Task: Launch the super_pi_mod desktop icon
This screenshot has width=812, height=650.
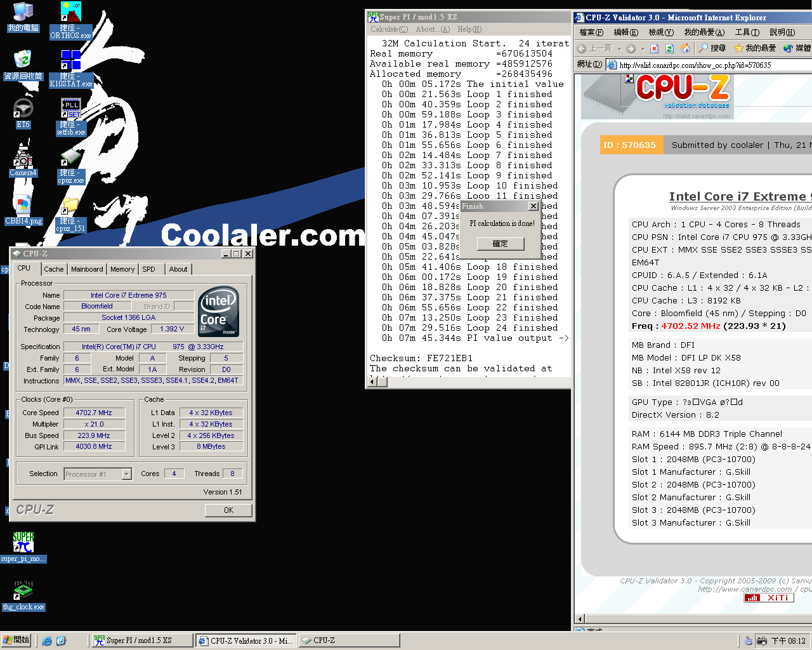Action: click(23, 547)
